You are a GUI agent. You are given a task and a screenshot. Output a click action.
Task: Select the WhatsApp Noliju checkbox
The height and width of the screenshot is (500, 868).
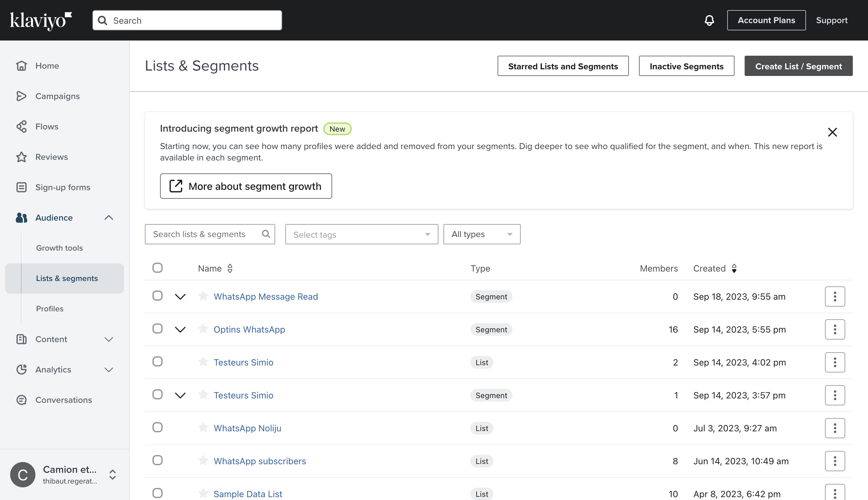(158, 428)
